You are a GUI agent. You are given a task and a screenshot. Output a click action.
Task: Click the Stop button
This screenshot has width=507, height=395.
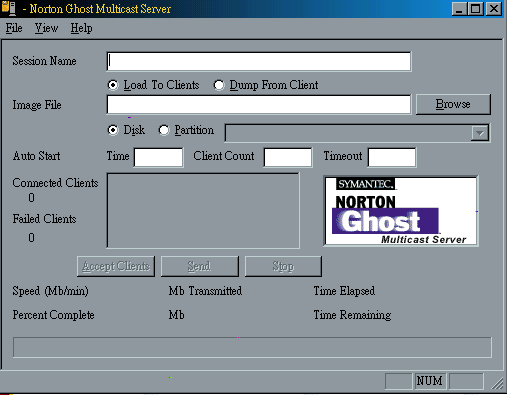click(x=283, y=266)
